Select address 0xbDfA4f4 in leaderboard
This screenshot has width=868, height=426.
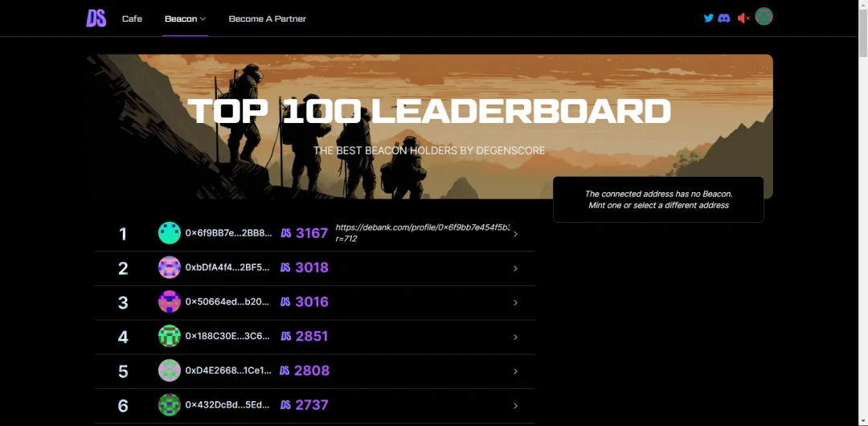pyautogui.click(x=227, y=268)
